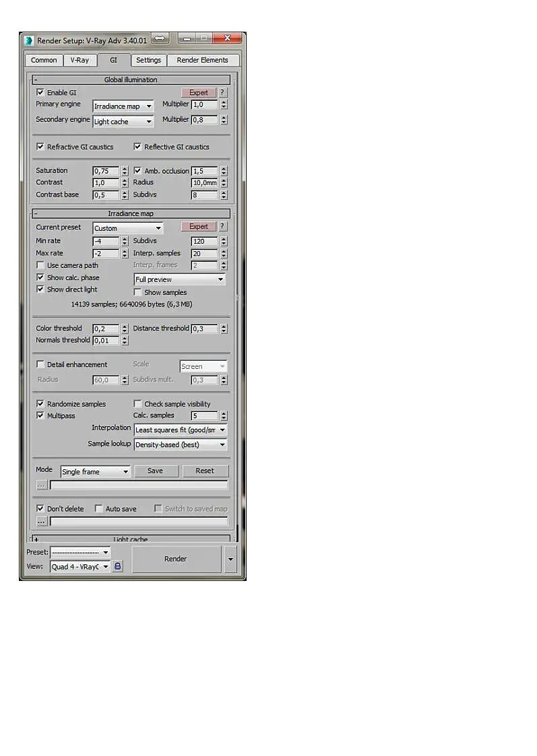Click the lock view icon beside View dropdown
The width and height of the screenshot is (537, 756).
[x=117, y=567]
